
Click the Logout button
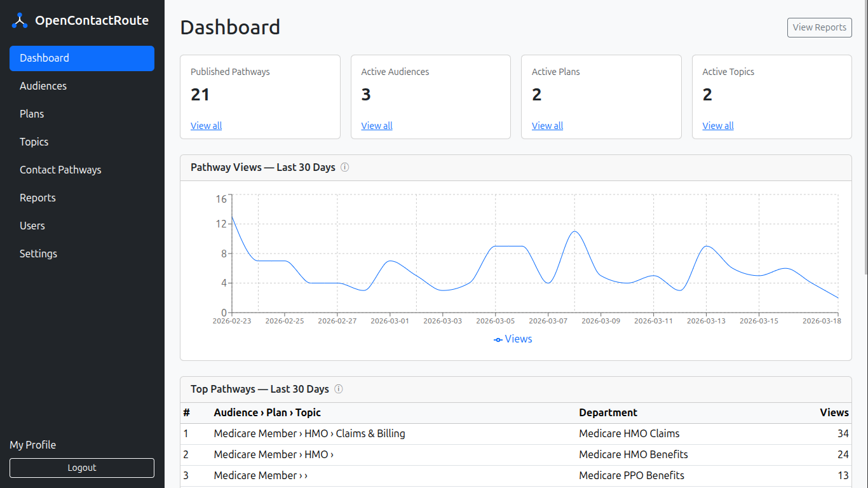pos(82,468)
